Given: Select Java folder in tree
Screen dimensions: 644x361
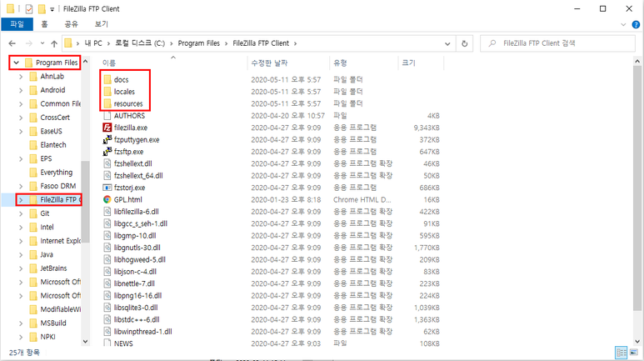Looking at the screenshot, I should coord(47,254).
